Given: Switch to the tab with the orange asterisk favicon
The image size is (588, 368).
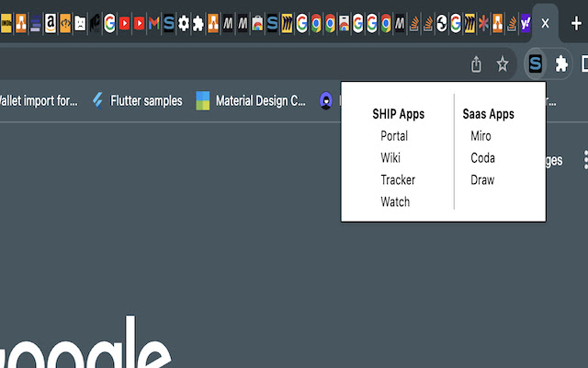Looking at the screenshot, I should pos(483,24).
